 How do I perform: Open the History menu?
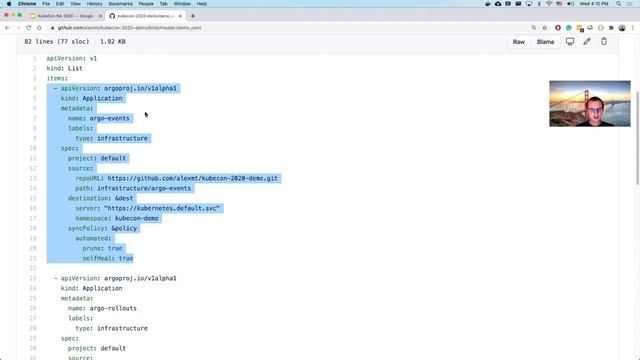[x=94, y=4]
